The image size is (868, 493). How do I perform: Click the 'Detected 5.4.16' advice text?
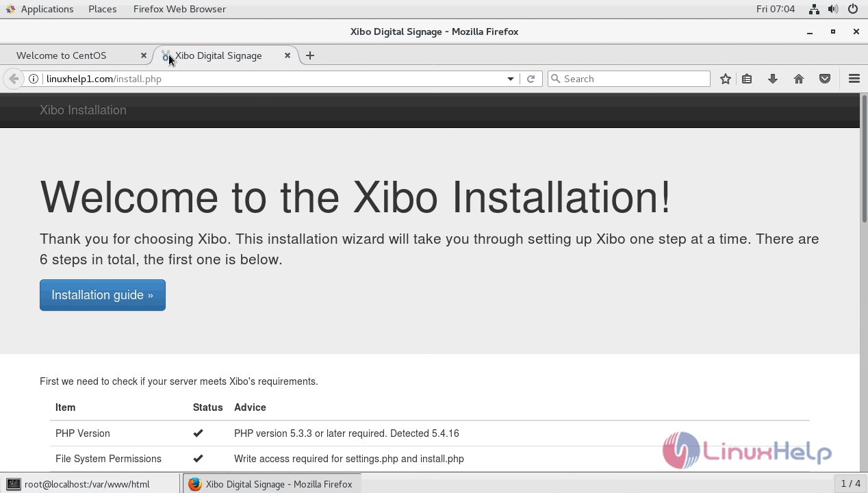click(425, 433)
